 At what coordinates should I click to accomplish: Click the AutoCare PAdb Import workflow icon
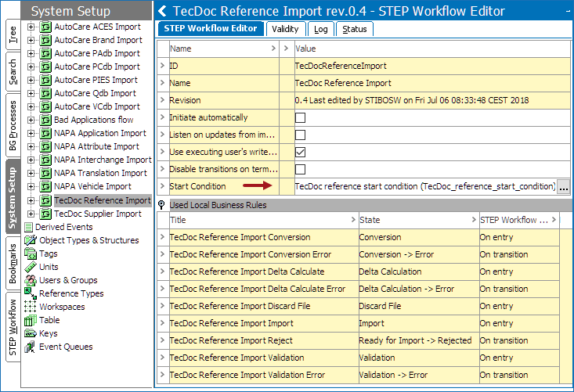pos(45,53)
